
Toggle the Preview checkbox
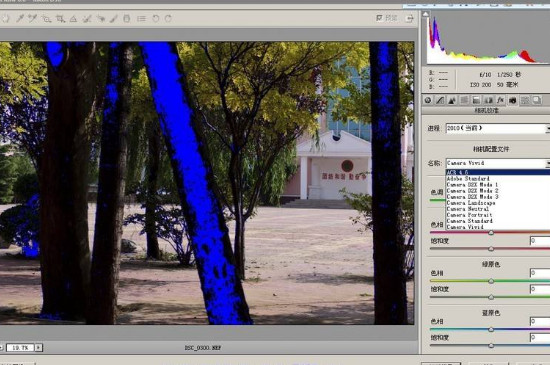point(379,18)
